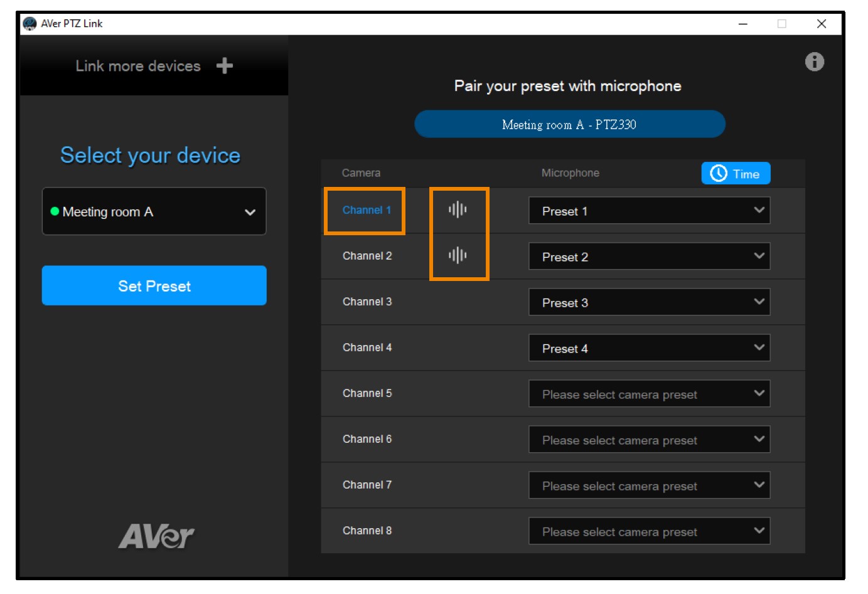This screenshot has height=594, width=868.
Task: Click the info icon in top right
Action: pos(814,61)
